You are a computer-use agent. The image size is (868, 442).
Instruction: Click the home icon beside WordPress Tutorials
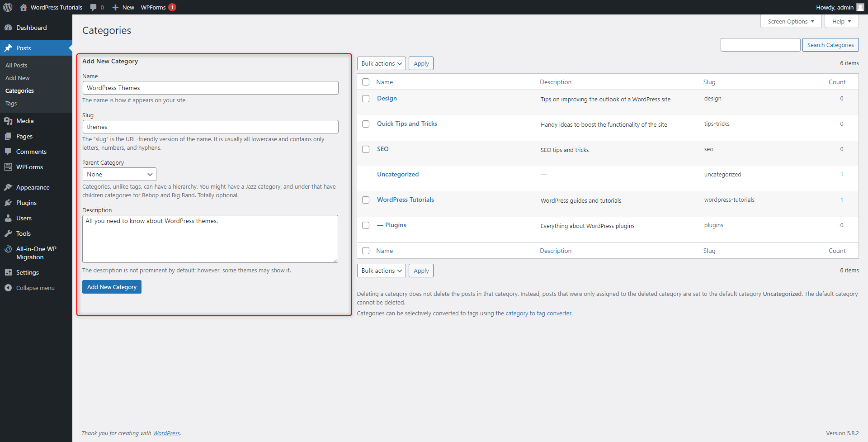(24, 7)
